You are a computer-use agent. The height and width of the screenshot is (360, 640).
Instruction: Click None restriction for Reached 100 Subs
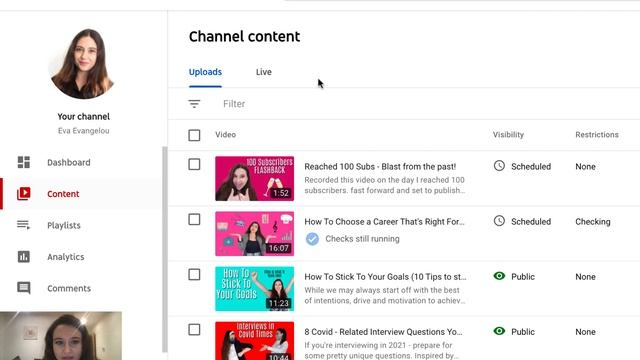pyautogui.click(x=585, y=167)
